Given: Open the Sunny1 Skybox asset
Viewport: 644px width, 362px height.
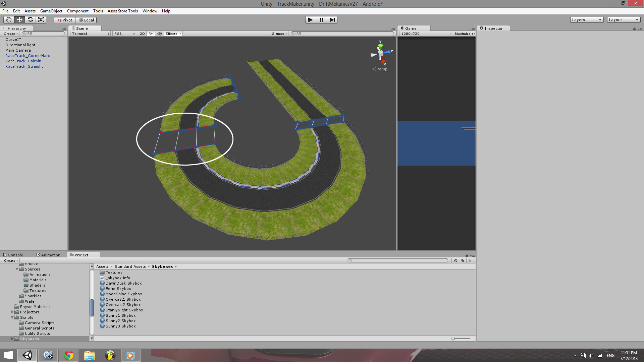Looking at the screenshot, I should click(120, 315).
